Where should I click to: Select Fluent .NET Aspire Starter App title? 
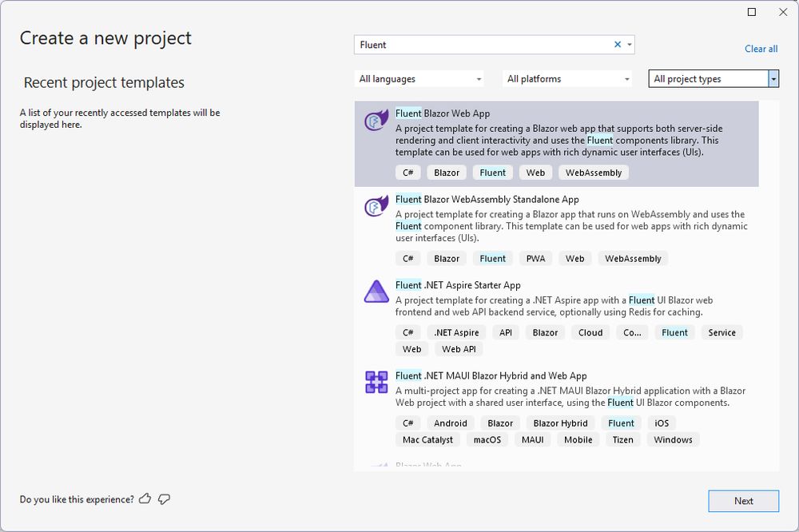pyautogui.click(x=458, y=285)
